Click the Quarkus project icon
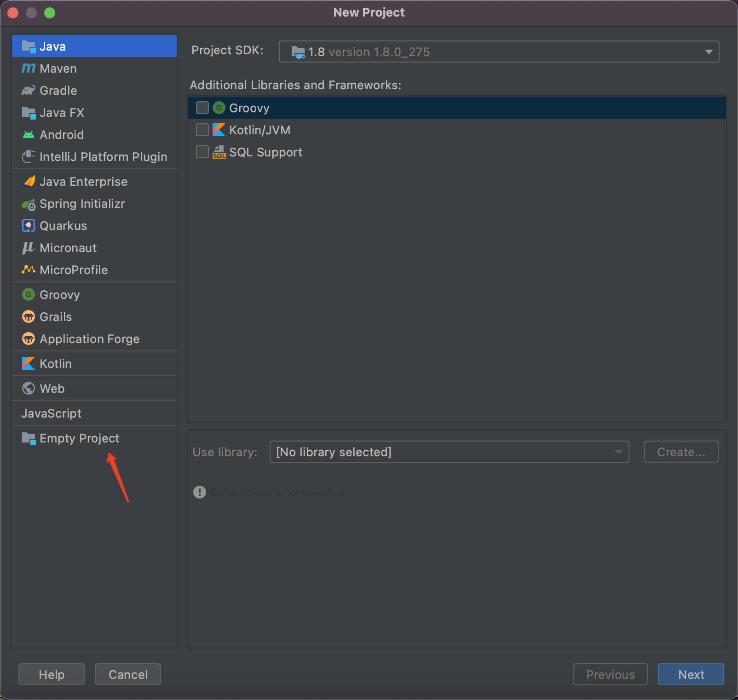This screenshot has width=738, height=700. click(29, 226)
